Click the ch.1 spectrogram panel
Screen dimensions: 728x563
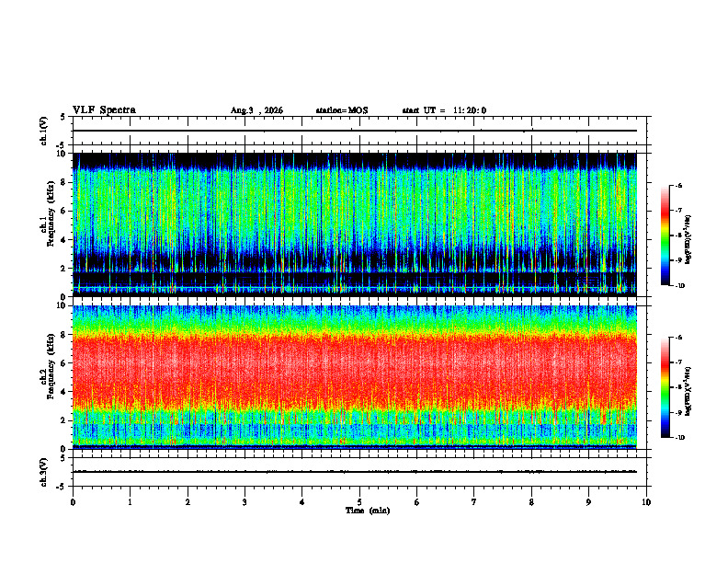[355, 224]
